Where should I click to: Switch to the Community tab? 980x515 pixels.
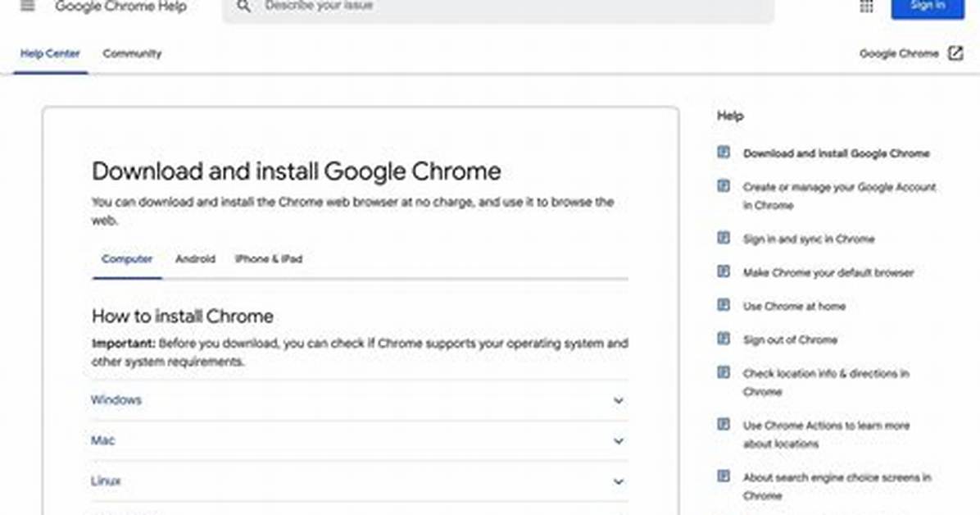pos(132,54)
